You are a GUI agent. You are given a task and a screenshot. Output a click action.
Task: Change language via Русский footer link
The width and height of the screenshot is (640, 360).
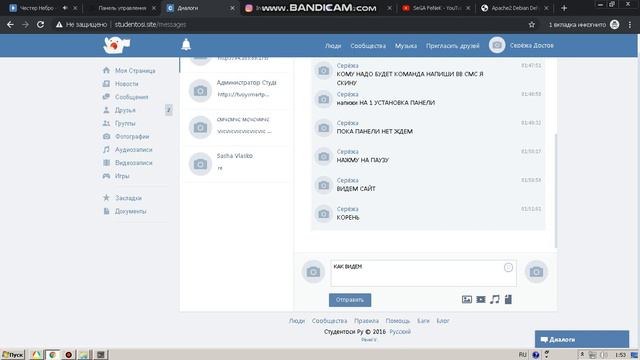pos(400,331)
